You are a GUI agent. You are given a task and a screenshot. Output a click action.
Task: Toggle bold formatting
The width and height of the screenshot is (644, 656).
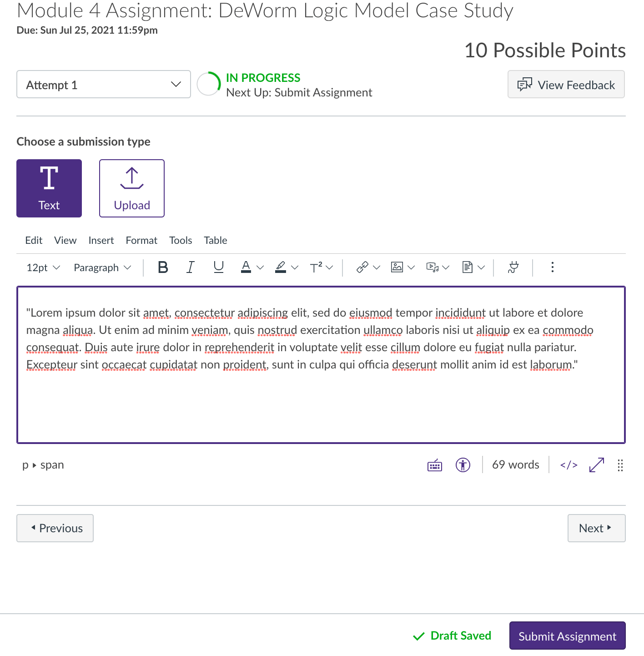163,267
